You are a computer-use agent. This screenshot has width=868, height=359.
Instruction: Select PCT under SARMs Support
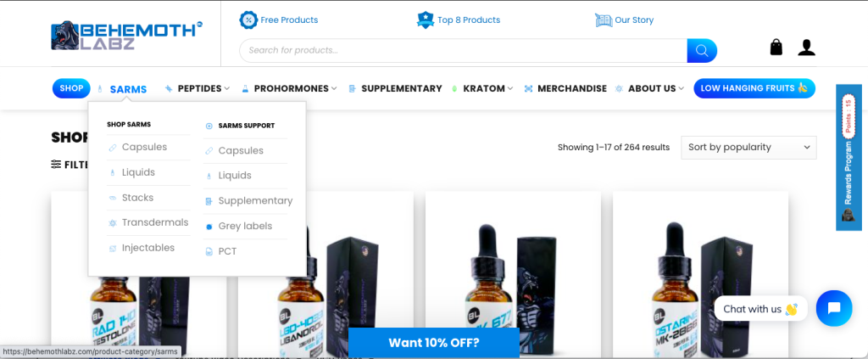(227, 251)
